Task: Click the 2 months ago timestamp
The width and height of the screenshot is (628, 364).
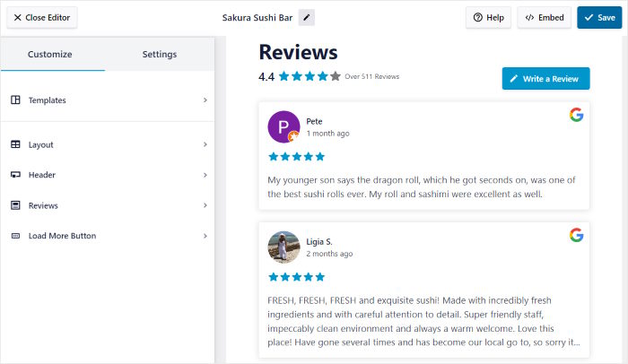Action: click(329, 254)
